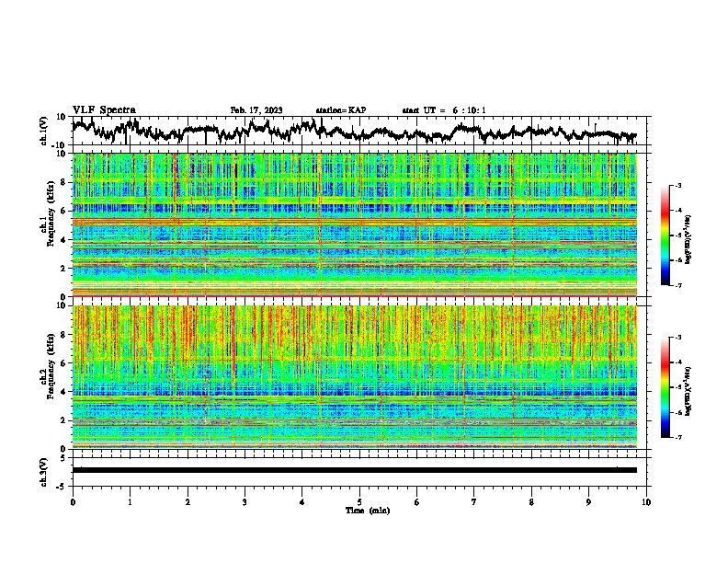Click the "station=KAP" label

(x=340, y=110)
